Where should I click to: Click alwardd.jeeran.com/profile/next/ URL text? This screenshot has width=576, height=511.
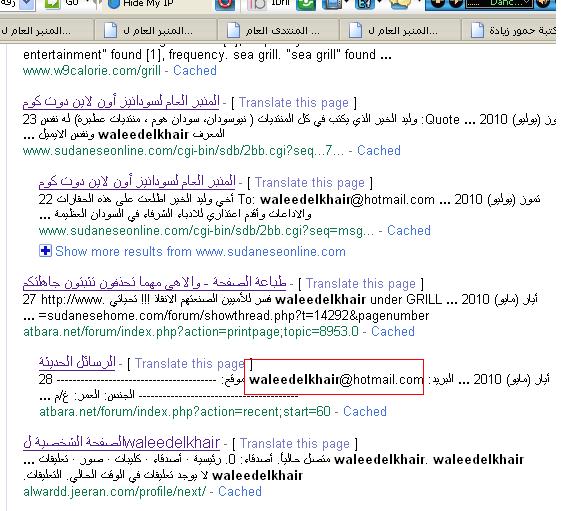click(114, 492)
